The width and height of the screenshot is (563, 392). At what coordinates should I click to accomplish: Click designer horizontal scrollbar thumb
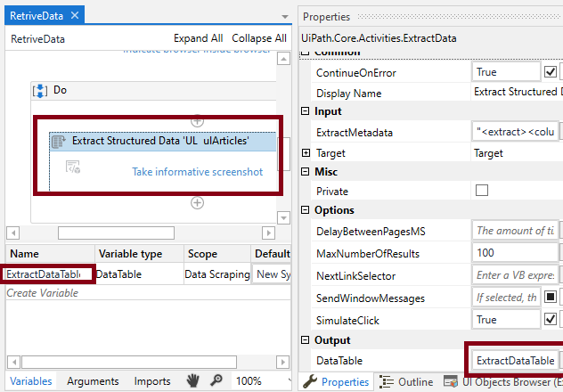[x=116, y=233]
